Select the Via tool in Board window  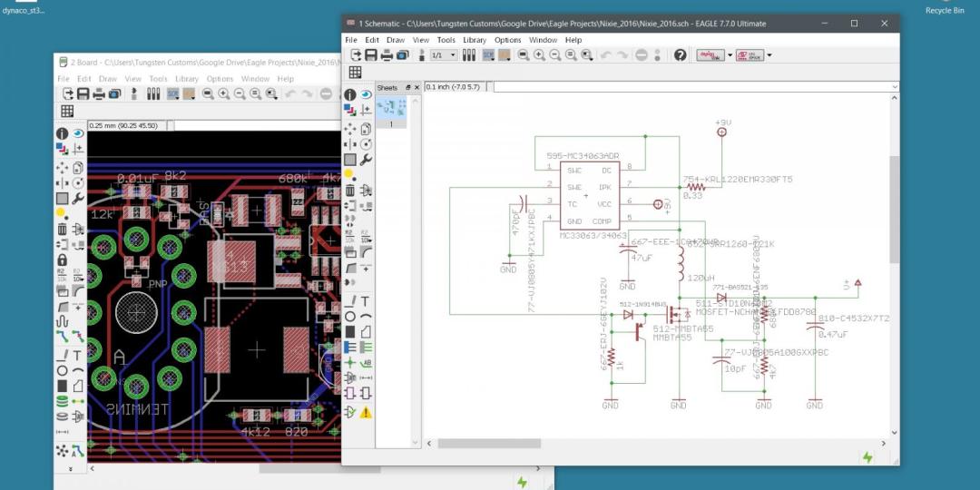[x=62, y=401]
